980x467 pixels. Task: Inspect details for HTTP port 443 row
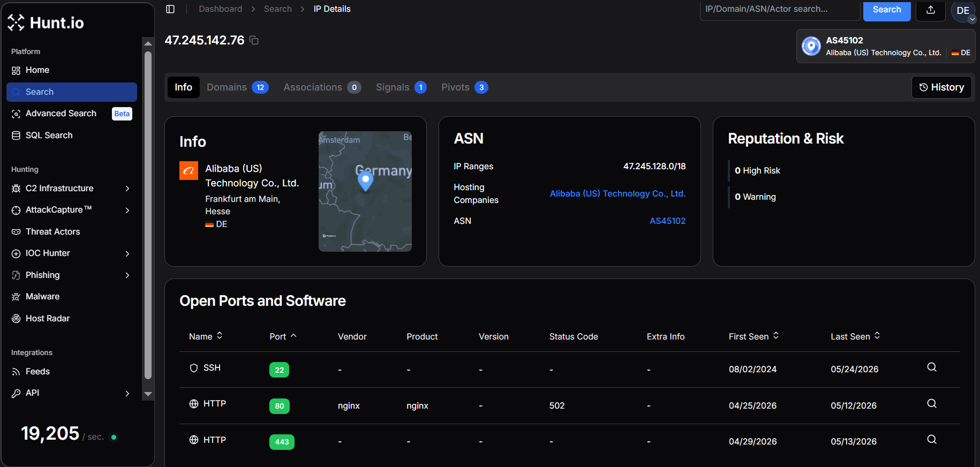coord(932,439)
